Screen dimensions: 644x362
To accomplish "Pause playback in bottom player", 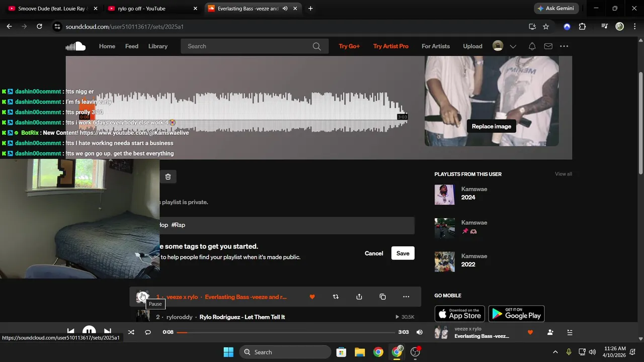I will [89, 331].
